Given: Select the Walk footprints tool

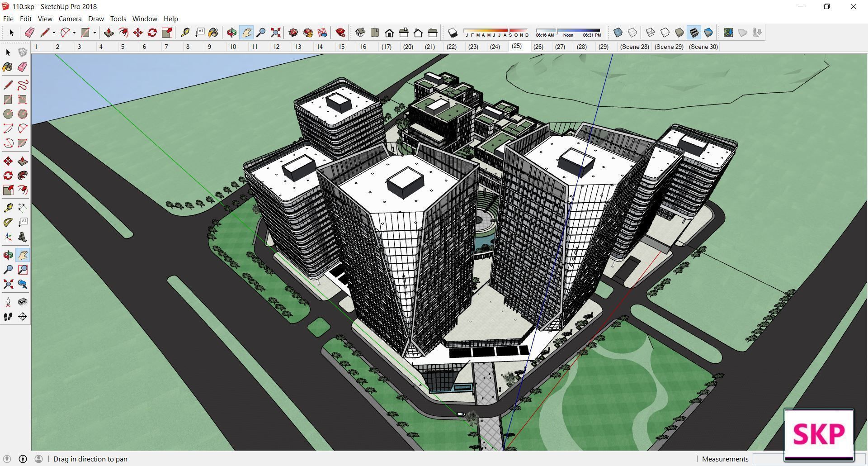Looking at the screenshot, I should 8,317.
